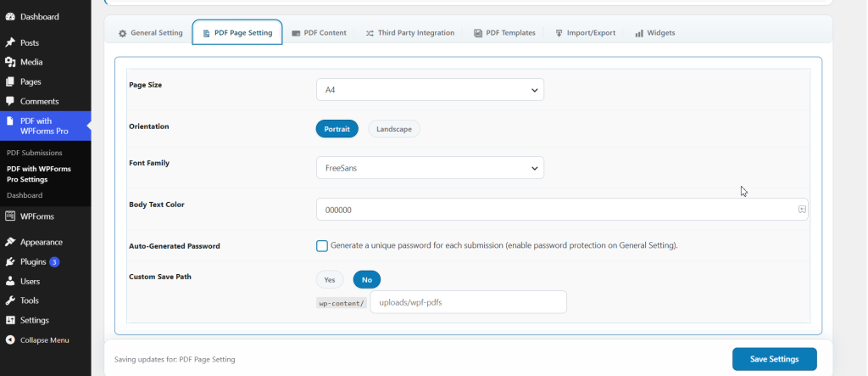Open the PDF Content tab
Screen dimensions: 868x376
(320, 33)
